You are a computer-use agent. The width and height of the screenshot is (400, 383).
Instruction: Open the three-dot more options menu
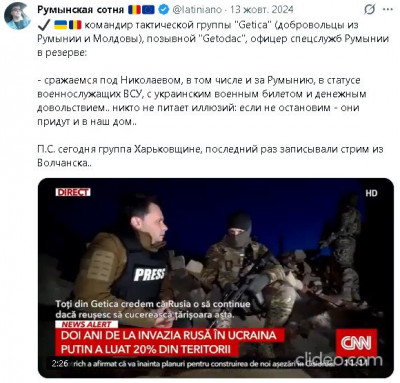[x=388, y=9]
